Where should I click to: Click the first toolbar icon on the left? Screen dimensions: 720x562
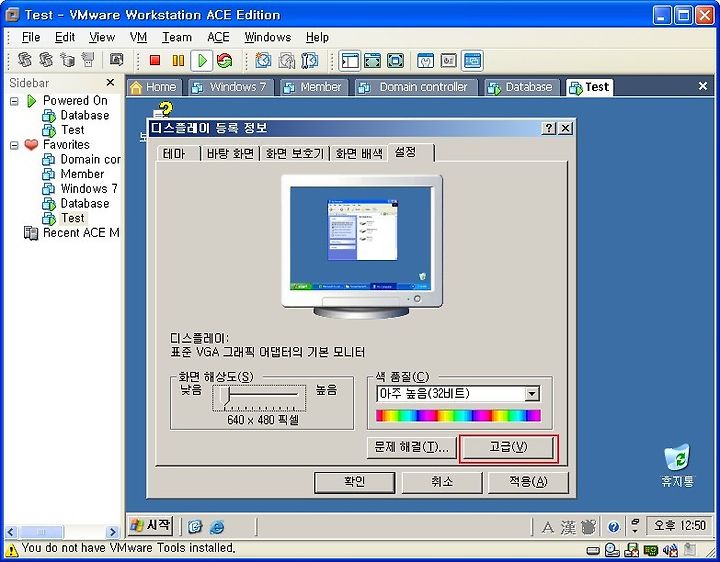[x=25, y=60]
